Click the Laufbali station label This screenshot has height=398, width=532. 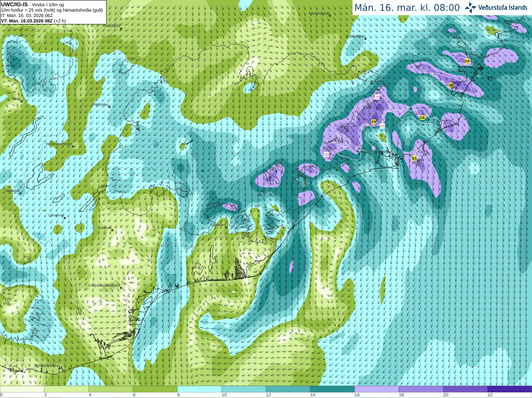pos(105,228)
